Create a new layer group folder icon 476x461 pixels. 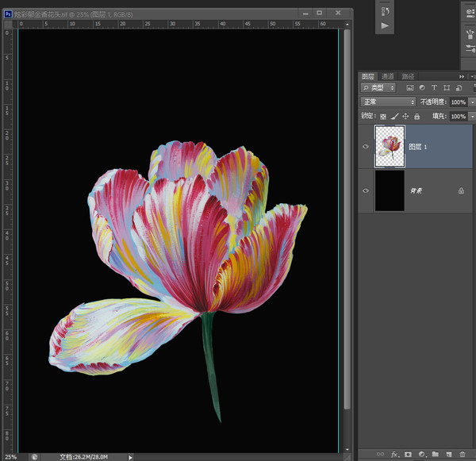click(436, 454)
